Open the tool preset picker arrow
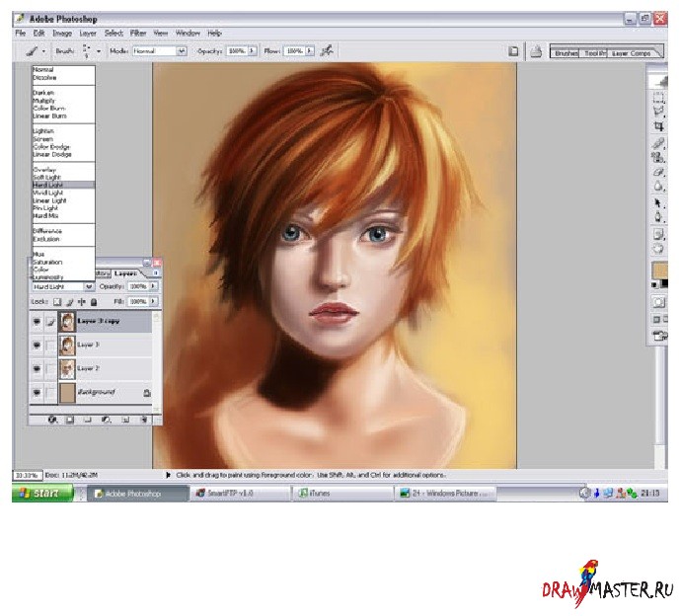This screenshot has width=681, height=616. [43, 51]
